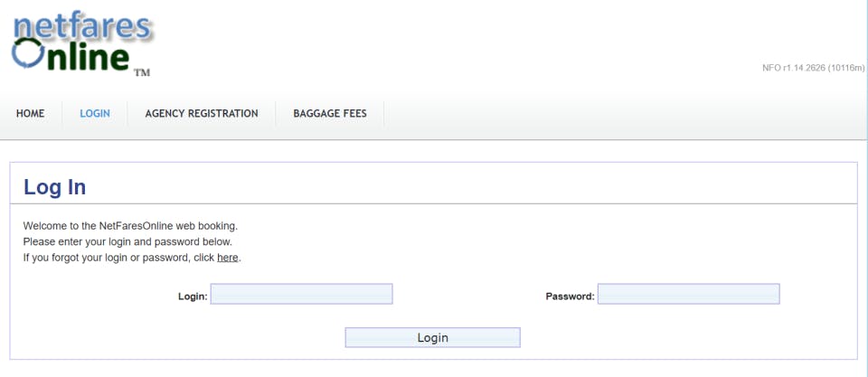
Task: Focus the Login text field
Action: (x=302, y=294)
